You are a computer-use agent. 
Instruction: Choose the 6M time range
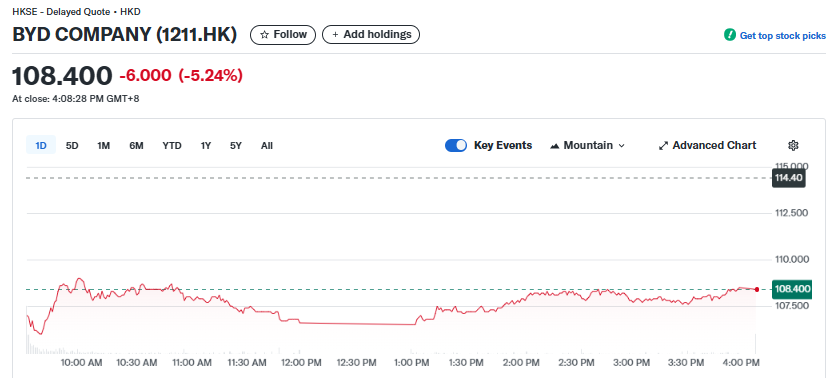[x=136, y=145]
